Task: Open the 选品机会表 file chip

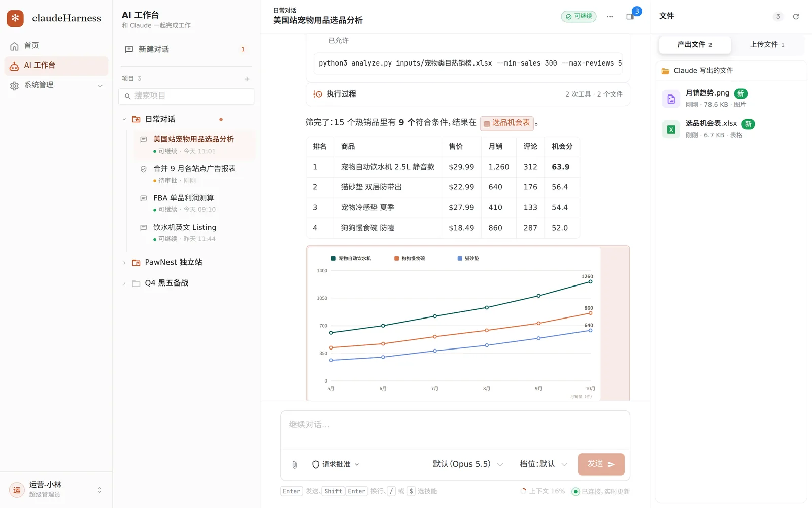Action: [507, 123]
